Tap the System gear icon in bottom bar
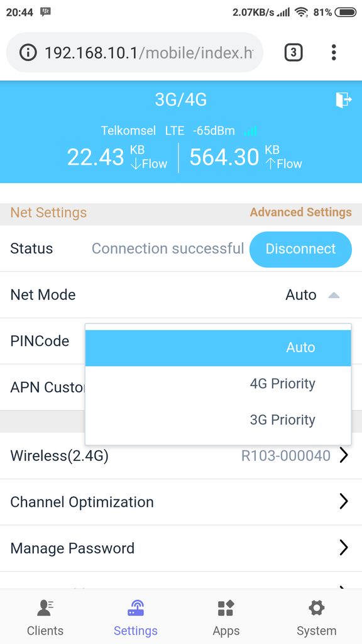Screen dimensions: 362x644 pos(316,609)
